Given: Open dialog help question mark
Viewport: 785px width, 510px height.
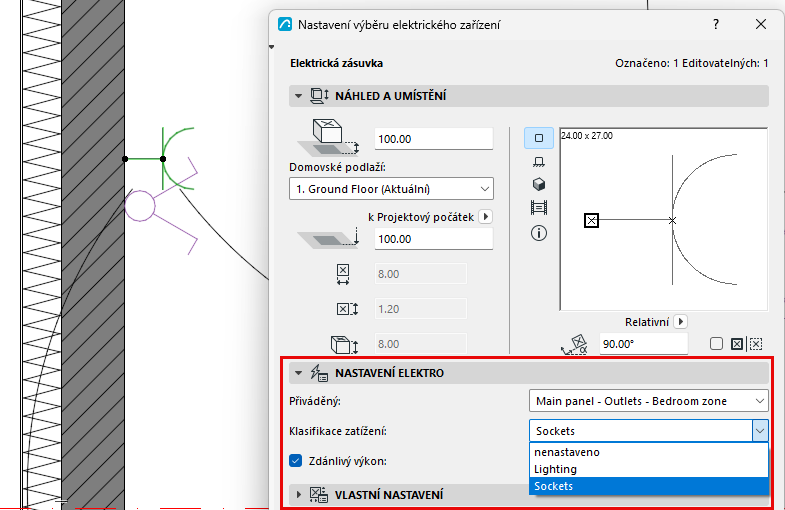Looking at the screenshot, I should tap(716, 24).
